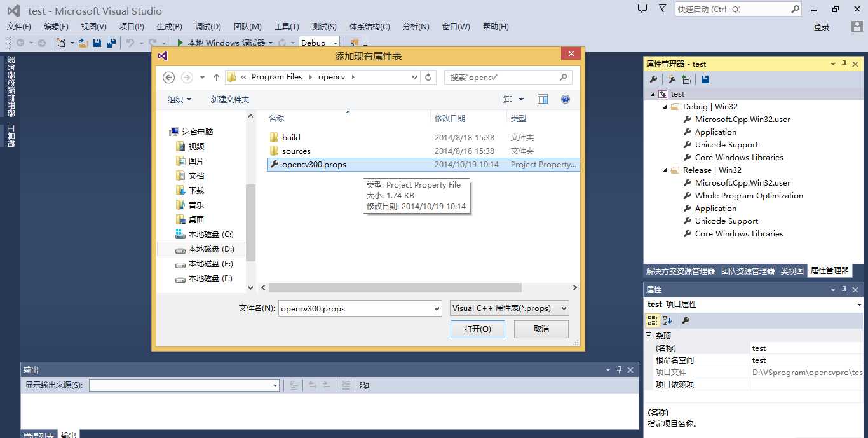The height and width of the screenshot is (438, 868).
Task: Click 打开(O) button in dialog
Action: pyautogui.click(x=477, y=329)
